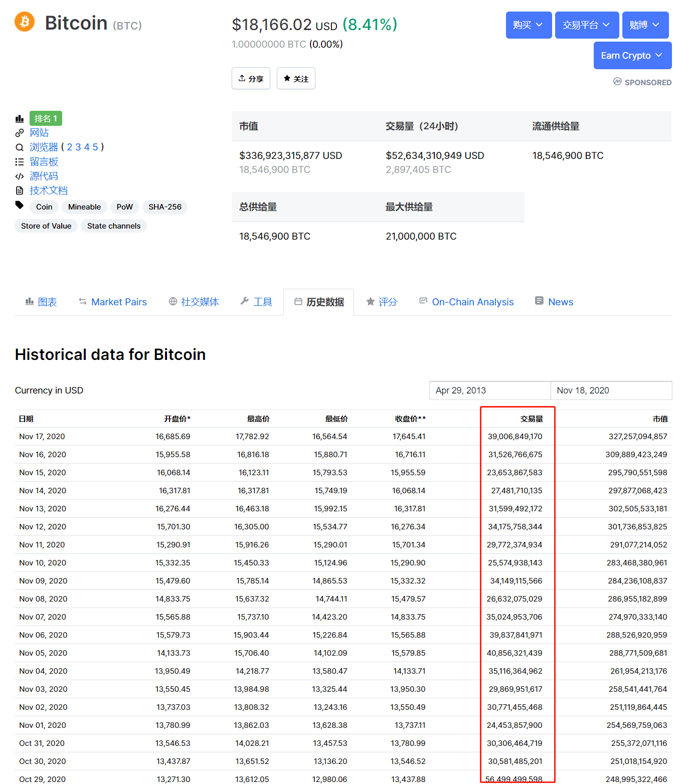Screen dimensions: 685x784
Task: Click the SPONSORED badge icon
Action: (x=617, y=81)
